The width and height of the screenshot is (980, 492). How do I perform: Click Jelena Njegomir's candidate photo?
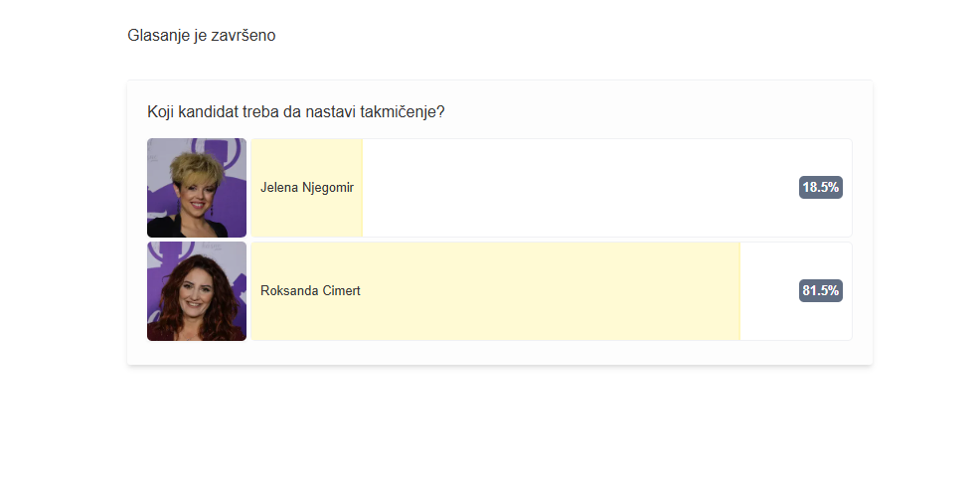coord(196,188)
